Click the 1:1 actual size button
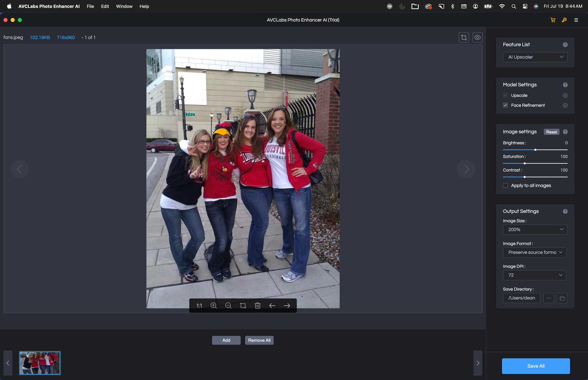Image resolution: width=588 pixels, height=380 pixels. click(x=199, y=306)
